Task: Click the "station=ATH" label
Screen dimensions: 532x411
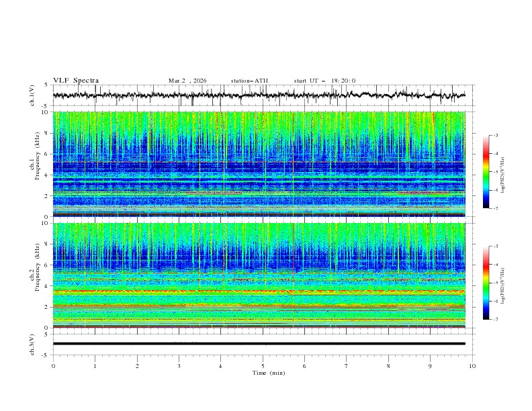Action: 249,81
